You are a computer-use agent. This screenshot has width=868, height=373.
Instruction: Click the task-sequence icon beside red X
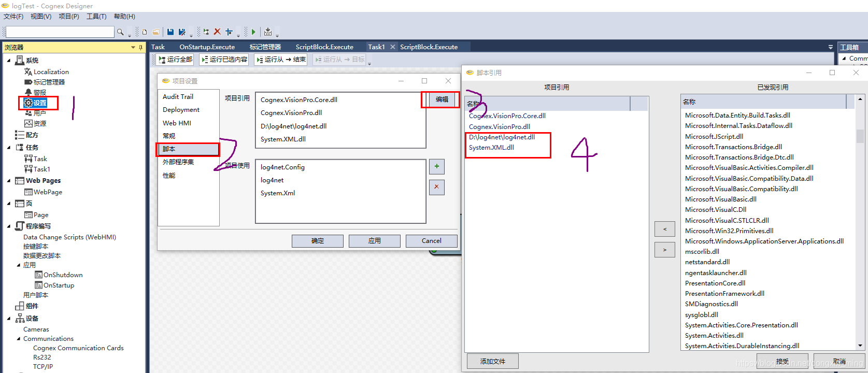(x=206, y=32)
